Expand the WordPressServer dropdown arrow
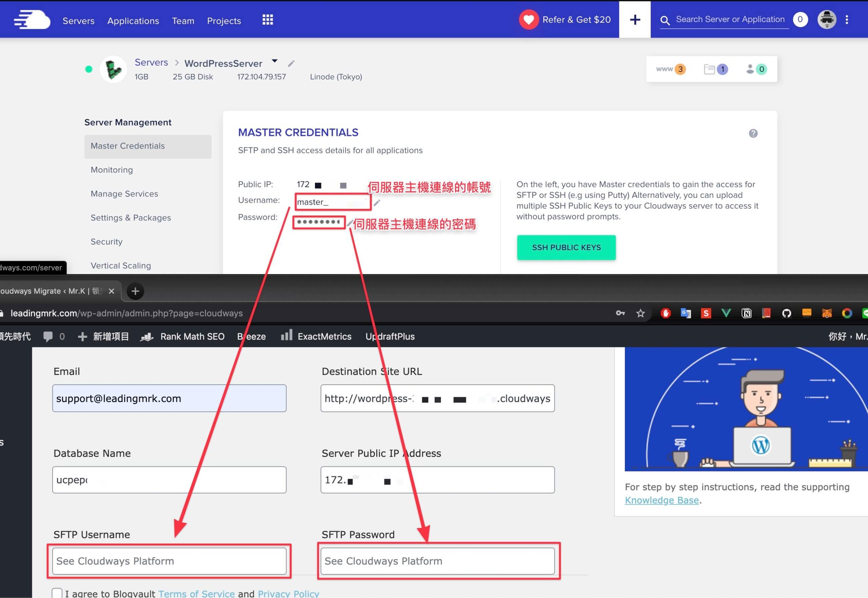This screenshot has width=868, height=598. click(275, 61)
